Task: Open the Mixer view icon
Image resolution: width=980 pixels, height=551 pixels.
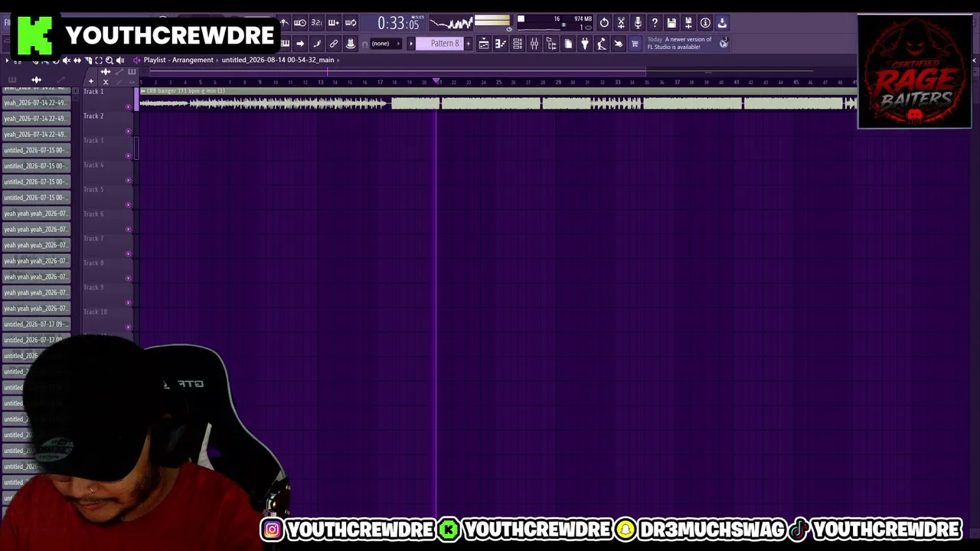Action: (x=534, y=44)
